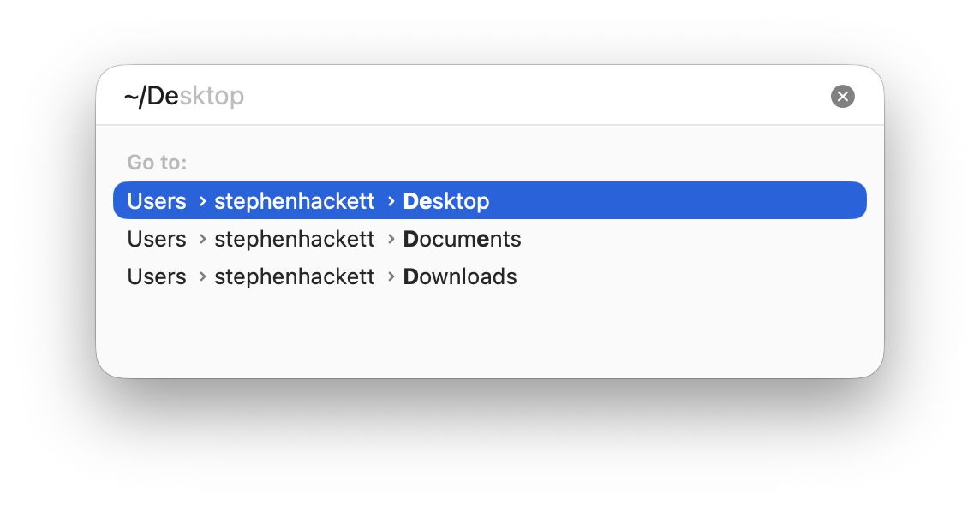Click 'Users' in the Documents path row
980x505 pixels.
tap(157, 239)
